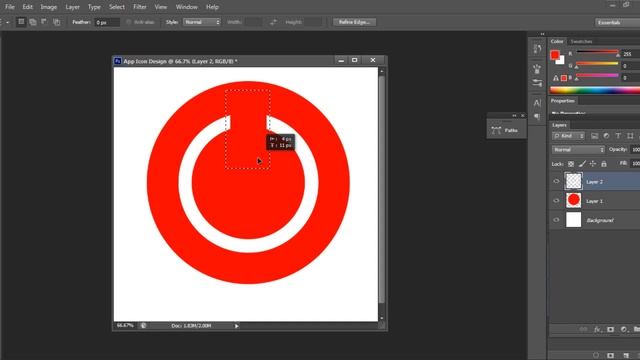The image size is (640, 360).
Task: Open the Paragraph panel icon
Action: click(537, 117)
